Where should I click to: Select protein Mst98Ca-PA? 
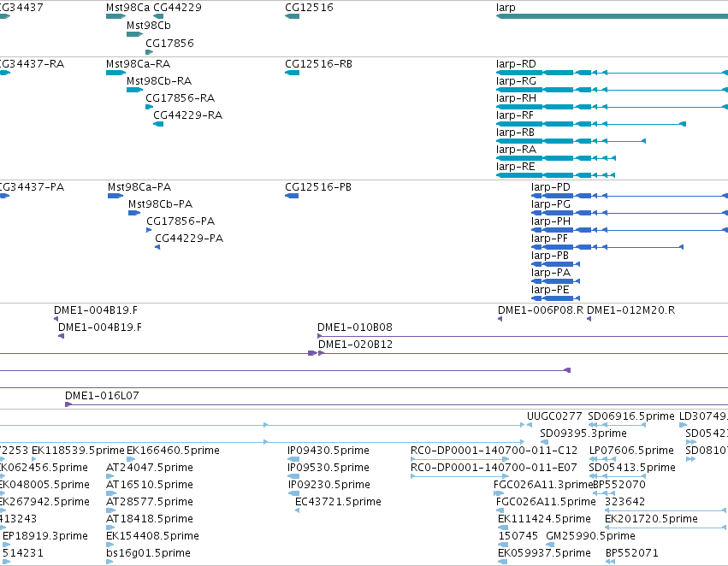(115, 196)
